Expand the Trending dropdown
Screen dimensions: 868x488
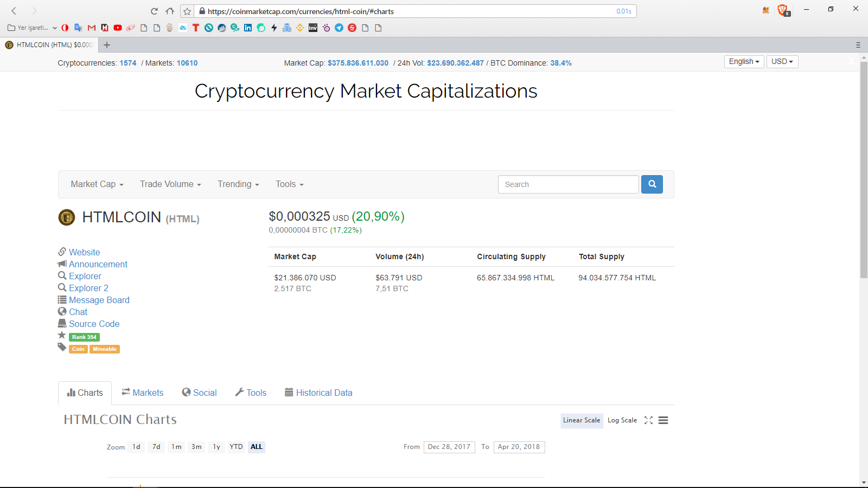238,184
